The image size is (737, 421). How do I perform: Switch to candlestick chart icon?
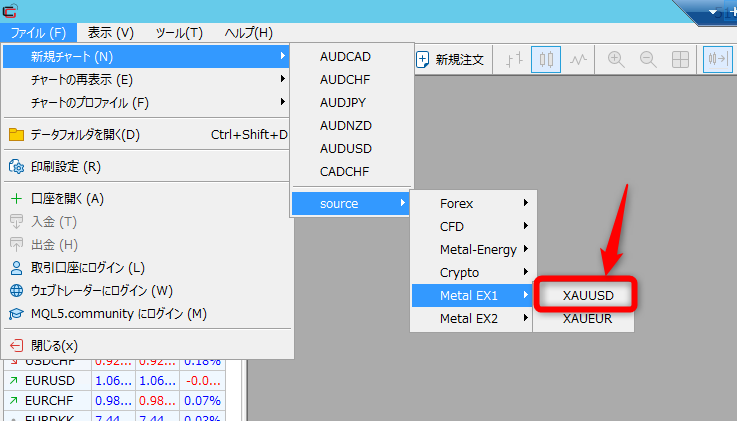click(546, 60)
